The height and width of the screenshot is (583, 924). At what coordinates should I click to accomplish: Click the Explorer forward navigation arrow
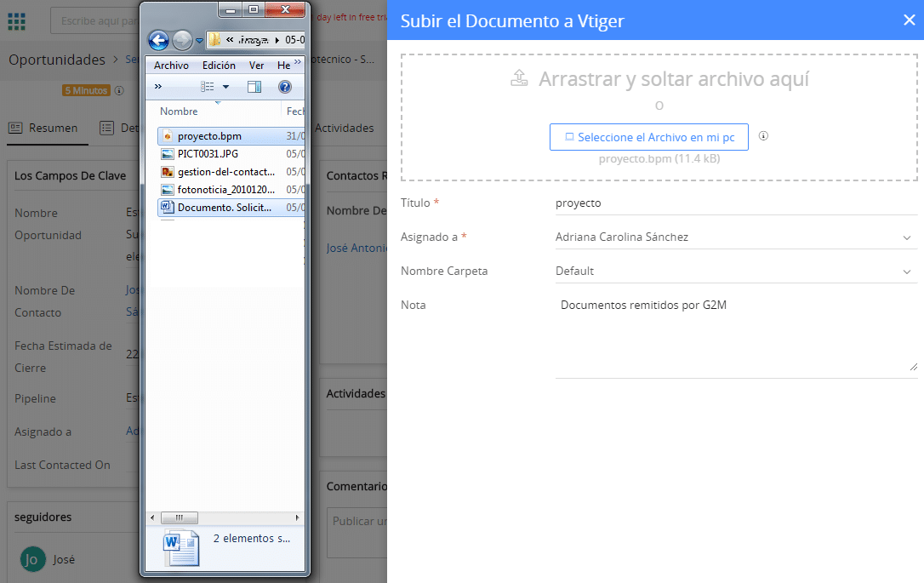(x=182, y=41)
